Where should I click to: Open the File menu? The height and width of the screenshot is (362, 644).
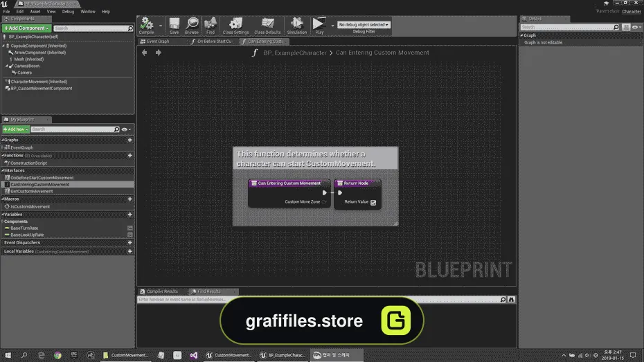pos(6,12)
